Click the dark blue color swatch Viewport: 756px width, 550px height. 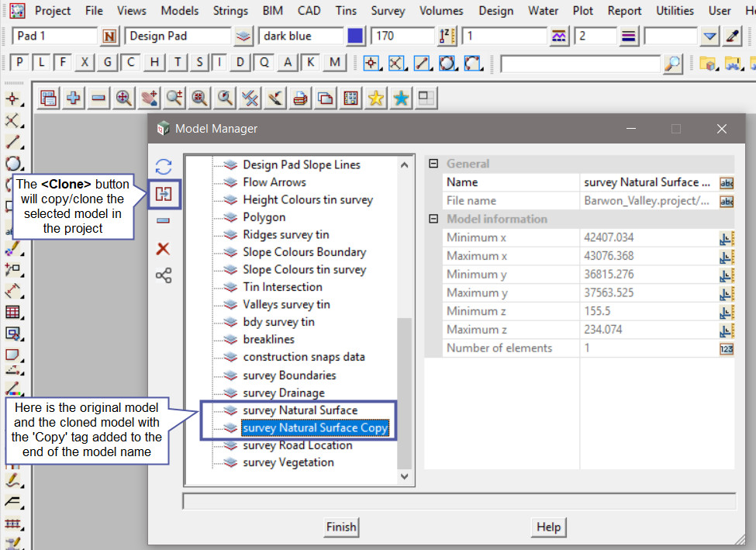356,36
